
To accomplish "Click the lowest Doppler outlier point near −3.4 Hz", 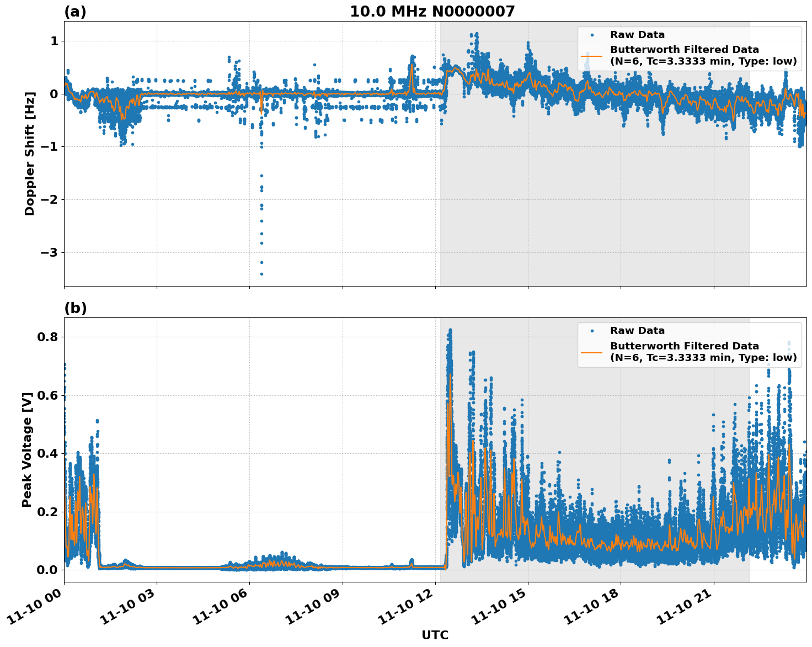I will click(261, 274).
